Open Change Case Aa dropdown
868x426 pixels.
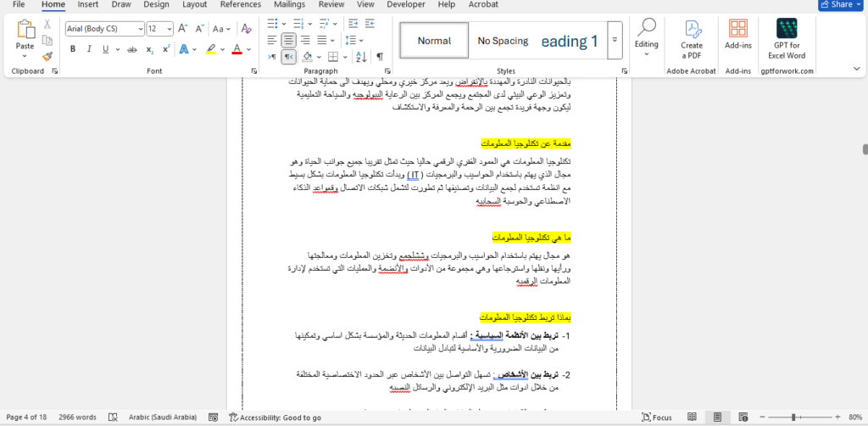[x=221, y=29]
